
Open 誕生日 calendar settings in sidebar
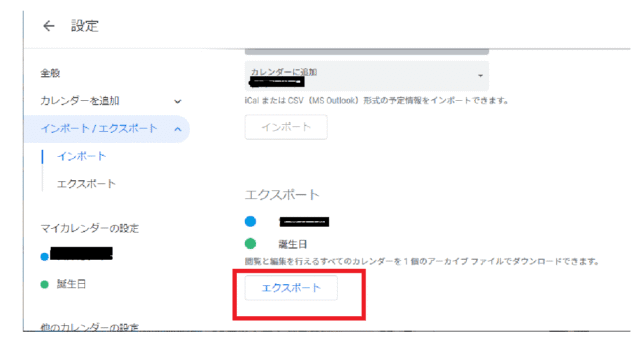pyautogui.click(x=71, y=284)
